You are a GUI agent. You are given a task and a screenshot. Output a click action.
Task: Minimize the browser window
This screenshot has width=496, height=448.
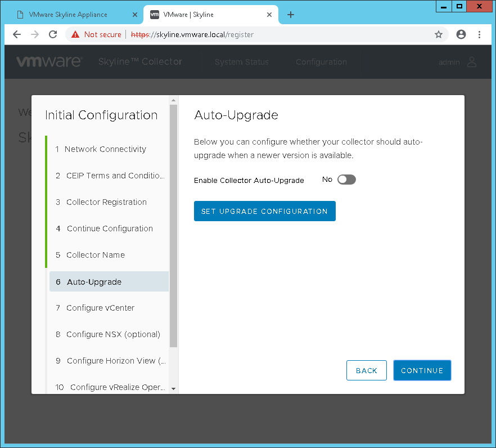(x=444, y=6)
